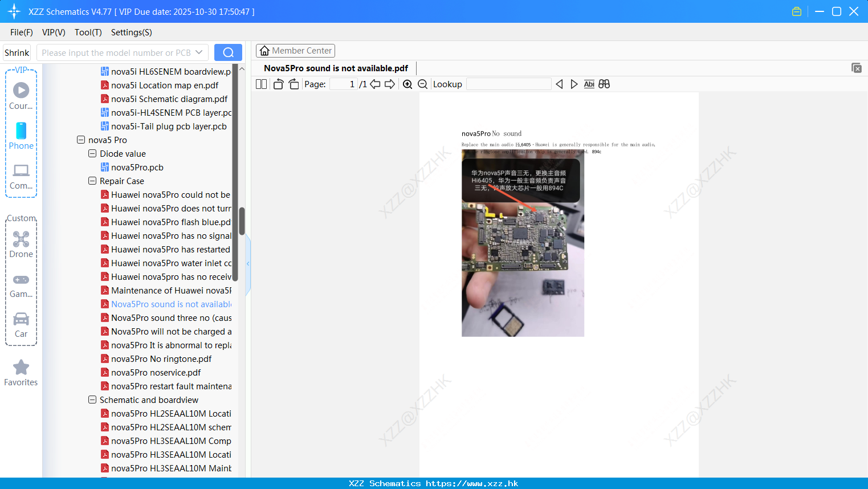Image resolution: width=868 pixels, height=489 pixels.
Task: Go to previous page arrow
Action: 375,84
